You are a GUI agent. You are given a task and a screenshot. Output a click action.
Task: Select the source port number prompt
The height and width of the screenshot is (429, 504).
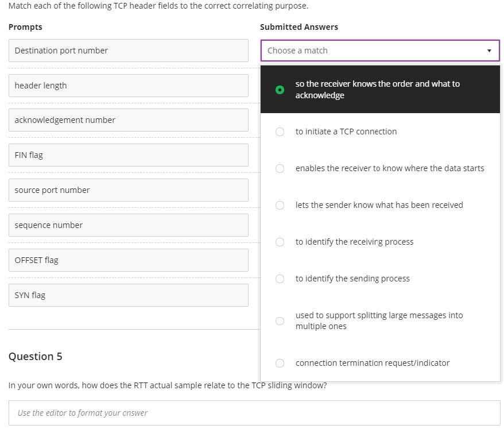point(128,190)
